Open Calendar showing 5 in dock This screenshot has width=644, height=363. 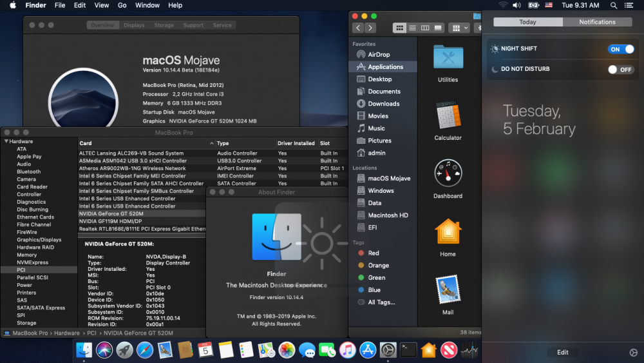tap(205, 350)
